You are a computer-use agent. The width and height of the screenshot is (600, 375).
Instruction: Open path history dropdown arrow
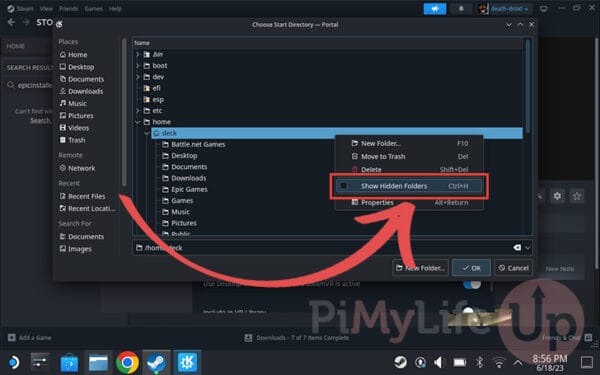(x=528, y=248)
